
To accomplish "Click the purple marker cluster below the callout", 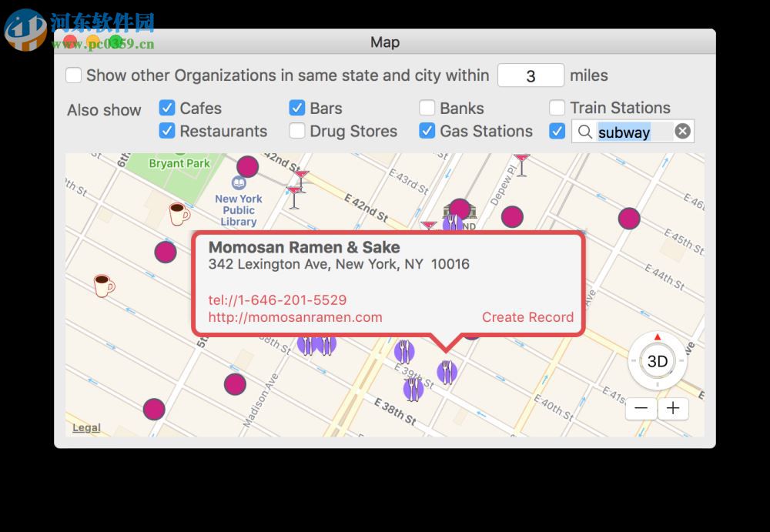I will [316, 346].
